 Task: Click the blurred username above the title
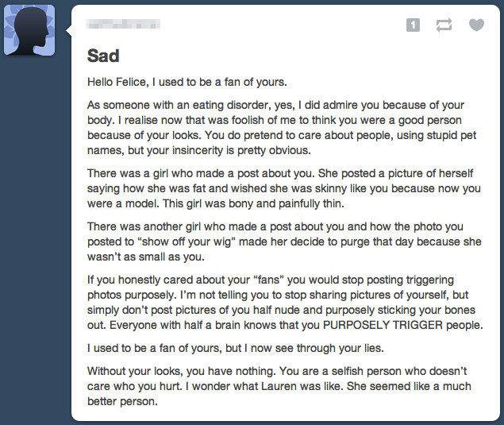pos(123,24)
